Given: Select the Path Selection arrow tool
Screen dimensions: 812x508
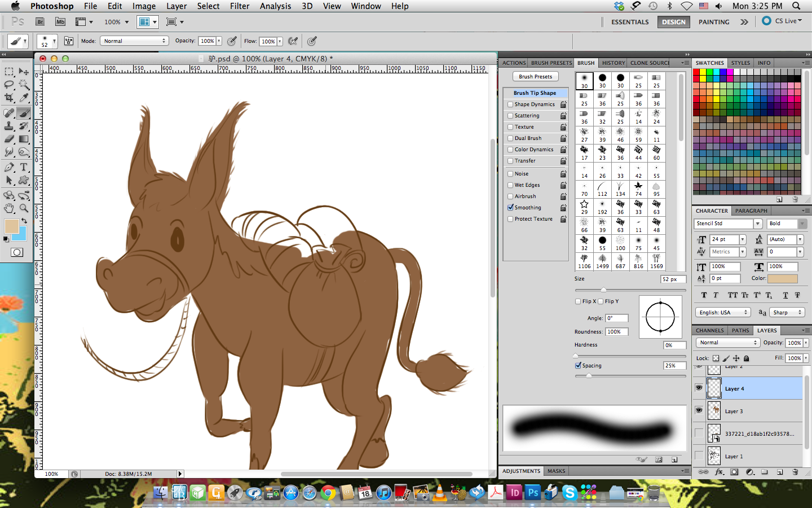Looking at the screenshot, I should tap(9, 180).
